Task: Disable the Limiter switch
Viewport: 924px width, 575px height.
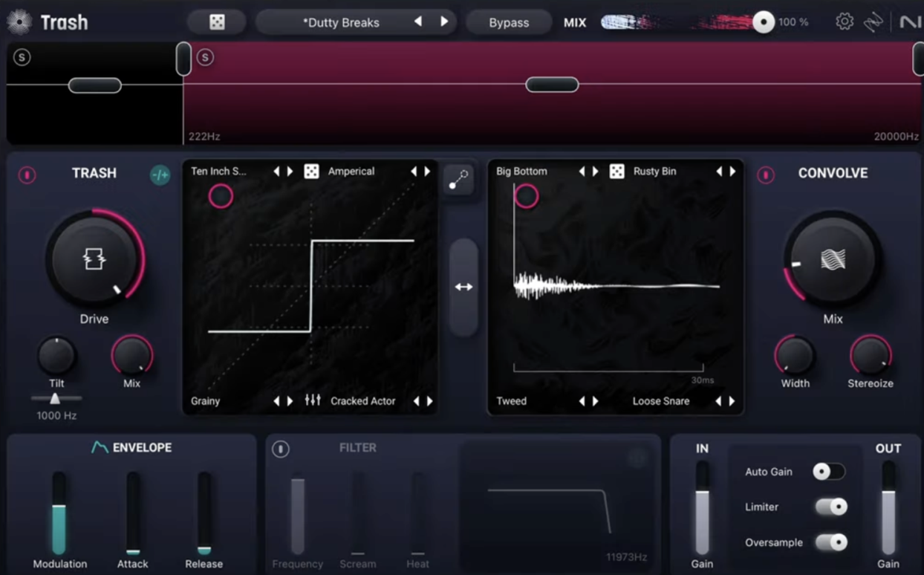Action: [830, 507]
